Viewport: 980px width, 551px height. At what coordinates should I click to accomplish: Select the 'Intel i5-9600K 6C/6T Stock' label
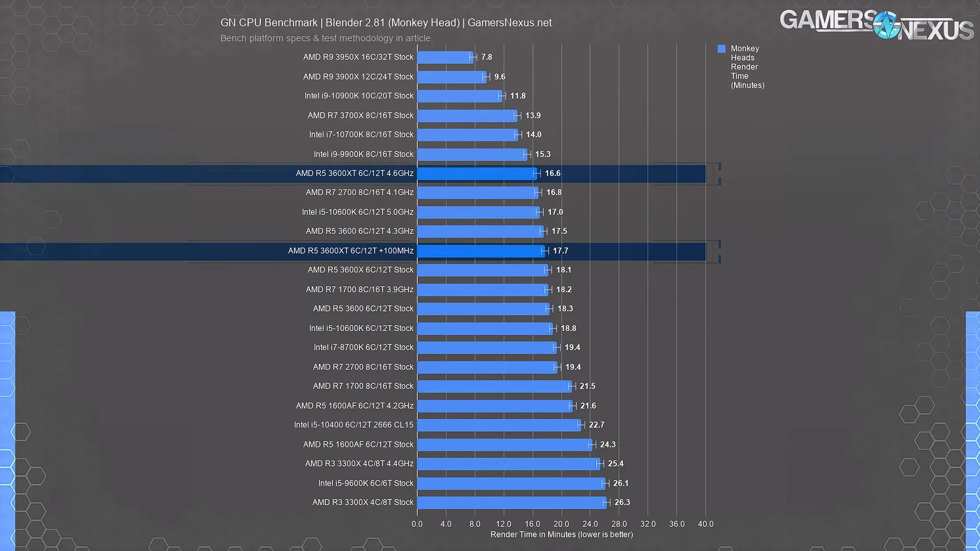[x=366, y=483]
